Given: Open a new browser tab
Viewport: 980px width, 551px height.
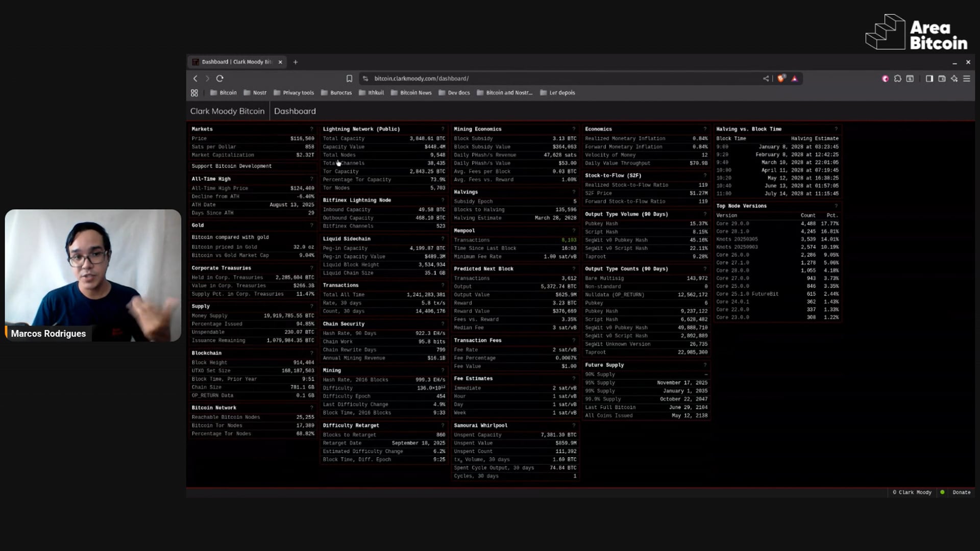Looking at the screenshot, I should pyautogui.click(x=296, y=62).
